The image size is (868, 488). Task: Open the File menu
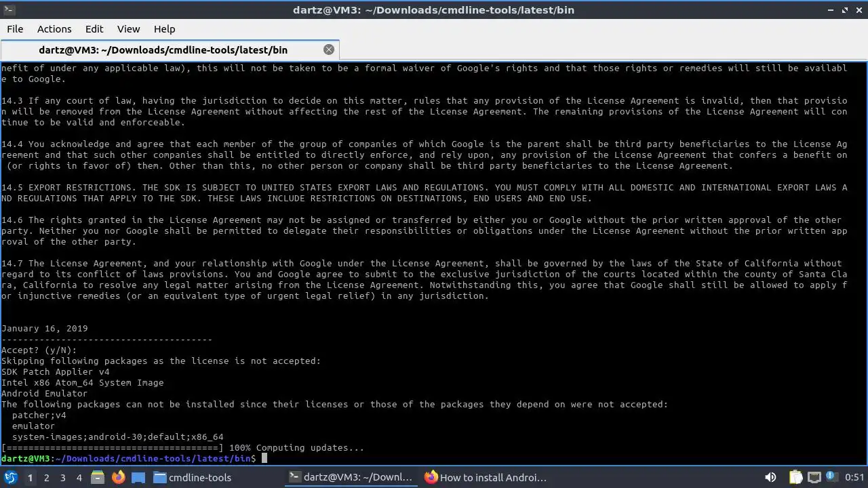point(15,29)
